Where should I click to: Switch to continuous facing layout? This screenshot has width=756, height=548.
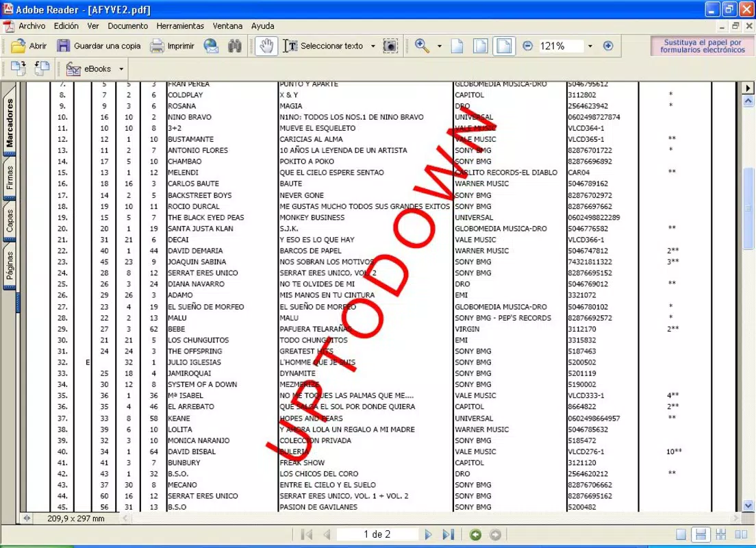pos(721,534)
